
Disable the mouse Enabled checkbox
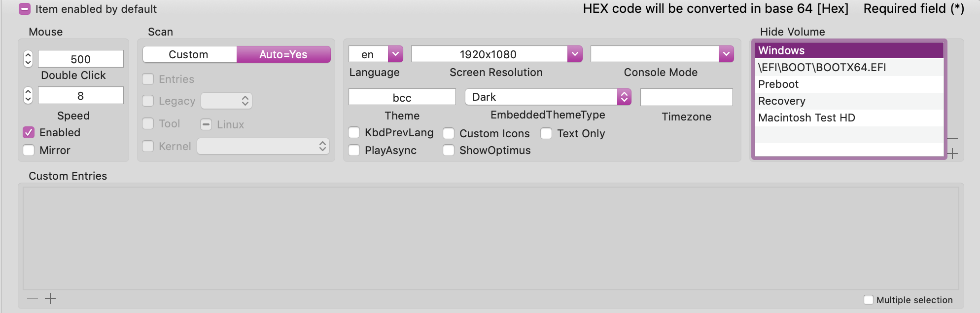coord(29,132)
